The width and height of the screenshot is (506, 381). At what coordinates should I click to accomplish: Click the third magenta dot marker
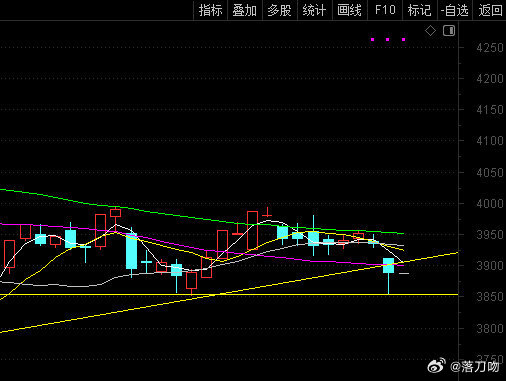tap(404, 40)
